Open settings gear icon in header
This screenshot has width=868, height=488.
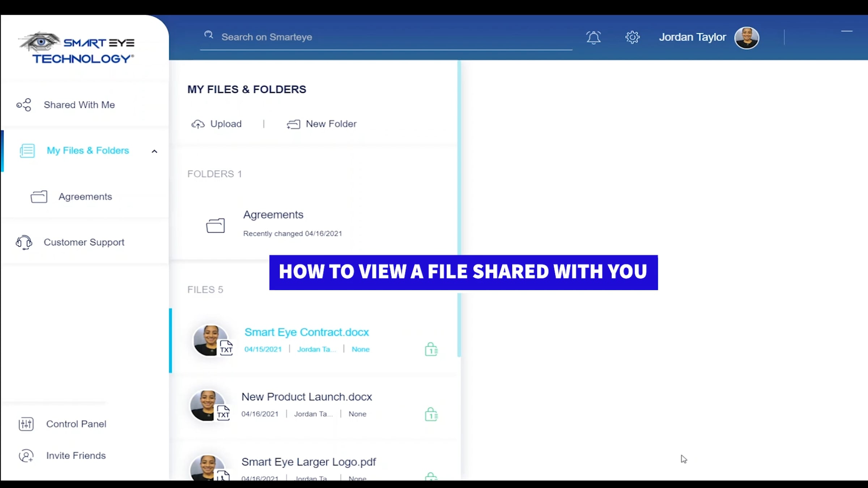tap(632, 37)
